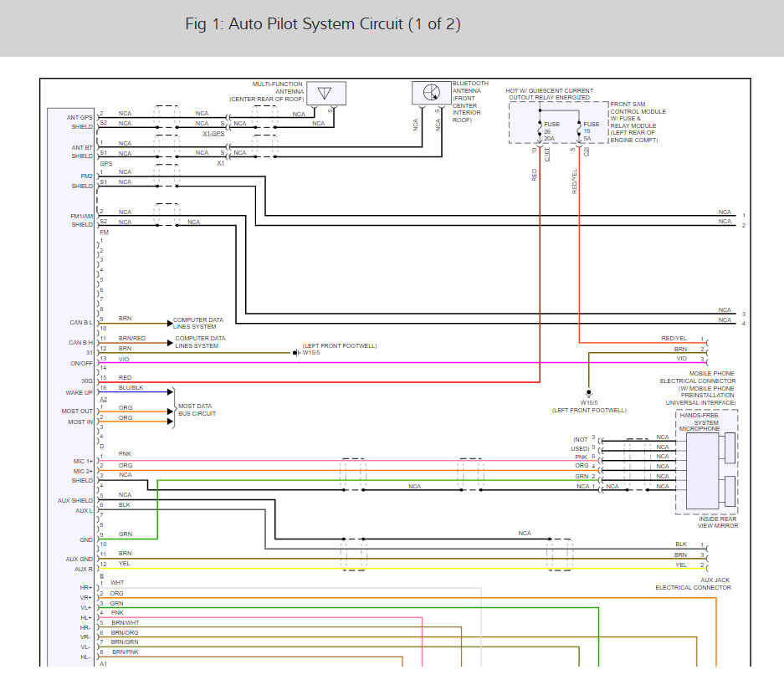Select the 'BLUETOOTH ANTENNA' label

point(470,87)
